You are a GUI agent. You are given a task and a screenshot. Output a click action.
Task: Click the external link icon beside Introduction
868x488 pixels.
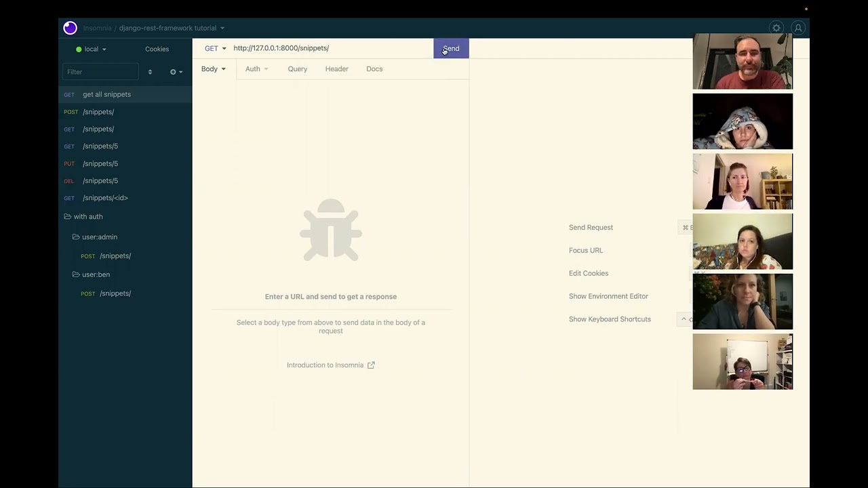pos(371,365)
